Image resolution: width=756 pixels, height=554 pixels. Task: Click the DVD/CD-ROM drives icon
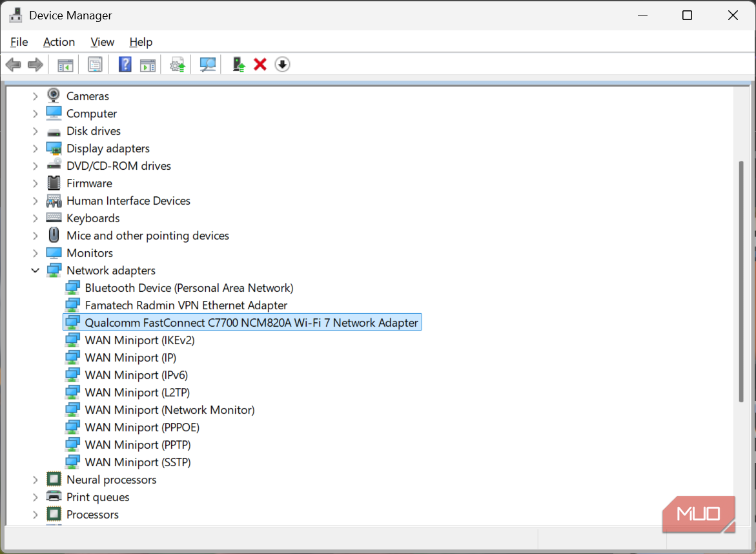tap(54, 165)
